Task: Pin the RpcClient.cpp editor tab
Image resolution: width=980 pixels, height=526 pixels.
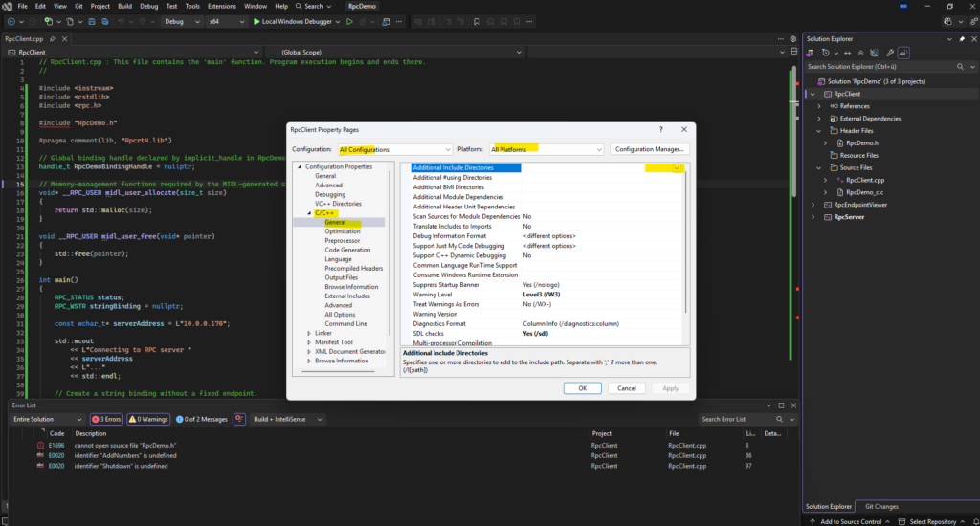Action: click(x=53, y=38)
